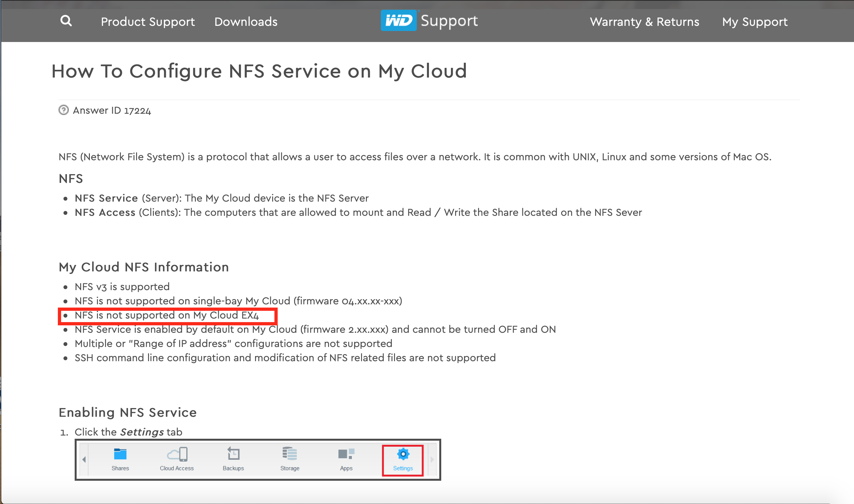Click the Apps icon in screenshot

tap(346, 454)
